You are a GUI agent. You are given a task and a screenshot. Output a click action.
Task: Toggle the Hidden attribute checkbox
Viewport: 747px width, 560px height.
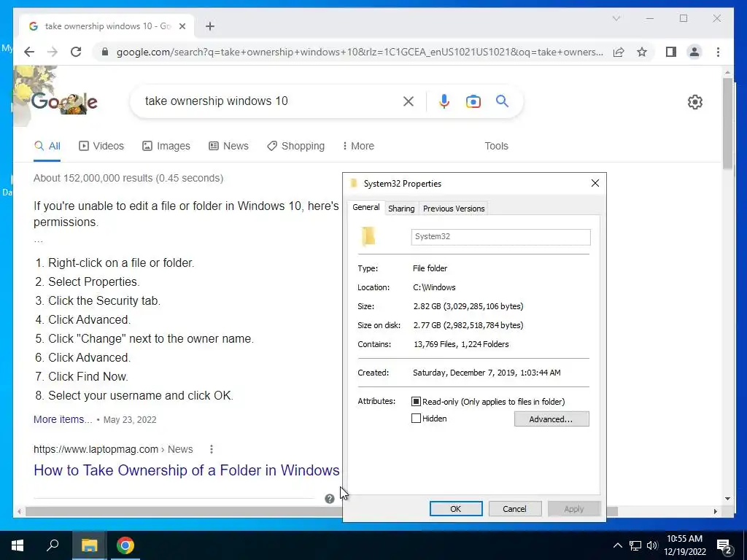(416, 419)
